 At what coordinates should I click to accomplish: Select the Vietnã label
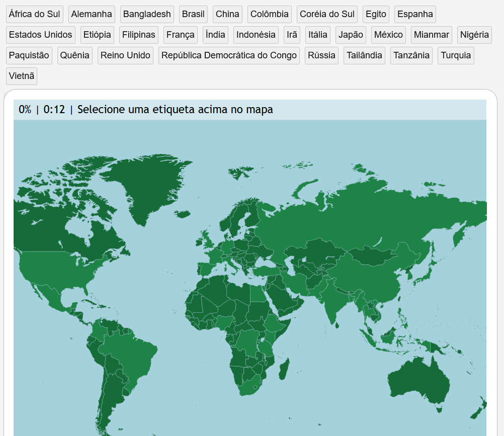(22, 76)
